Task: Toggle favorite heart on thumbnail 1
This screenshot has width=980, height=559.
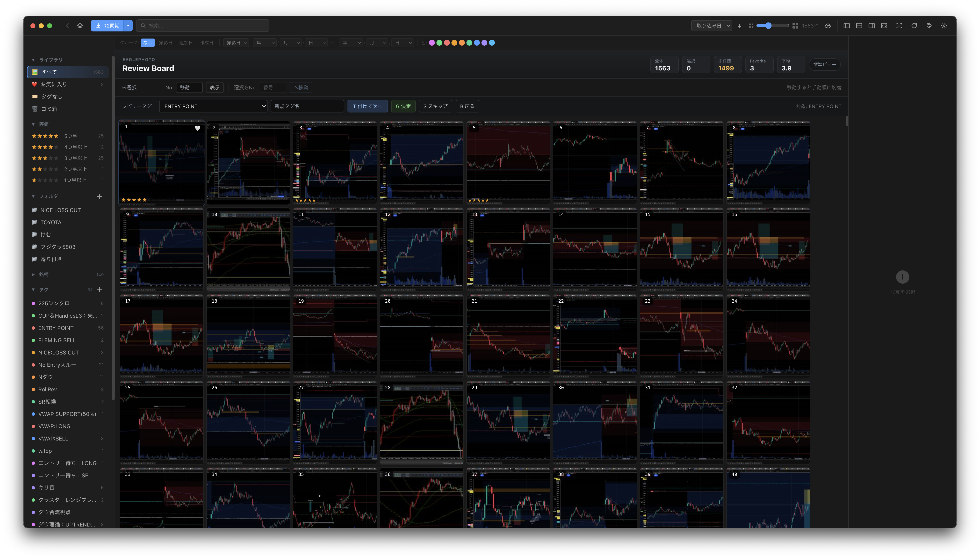Action: [197, 128]
